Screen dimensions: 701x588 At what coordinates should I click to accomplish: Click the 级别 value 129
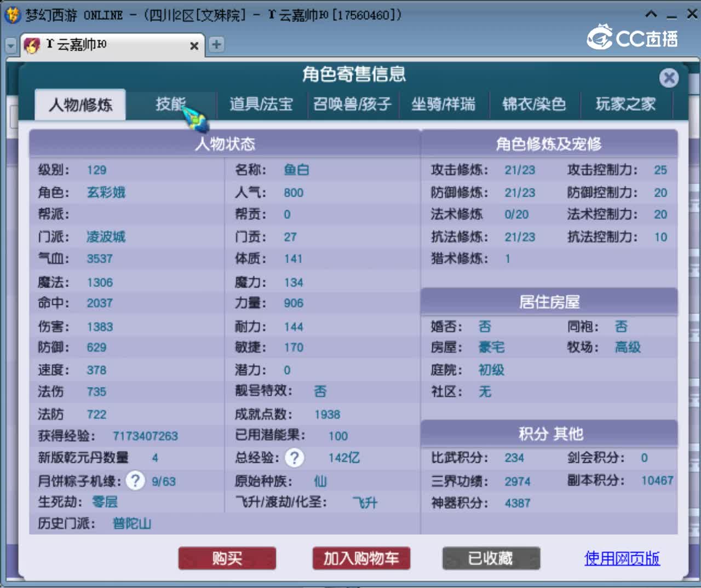(96, 170)
